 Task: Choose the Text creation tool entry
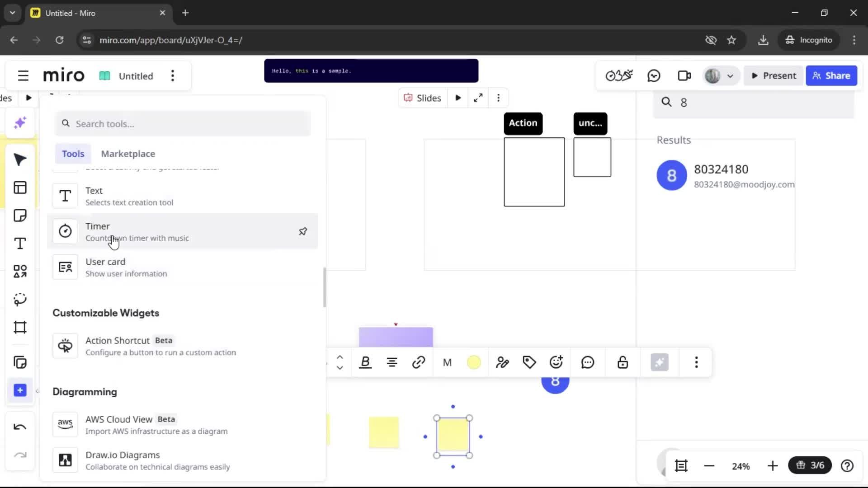tap(183, 196)
